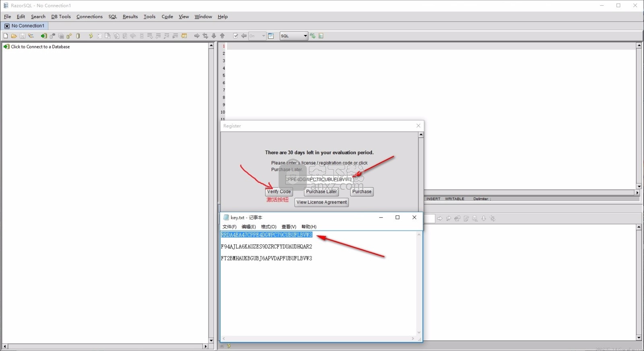Image resolution: width=644 pixels, height=351 pixels.
Task: Click the yellow icon in editor bottom status strip
Action: (229, 346)
